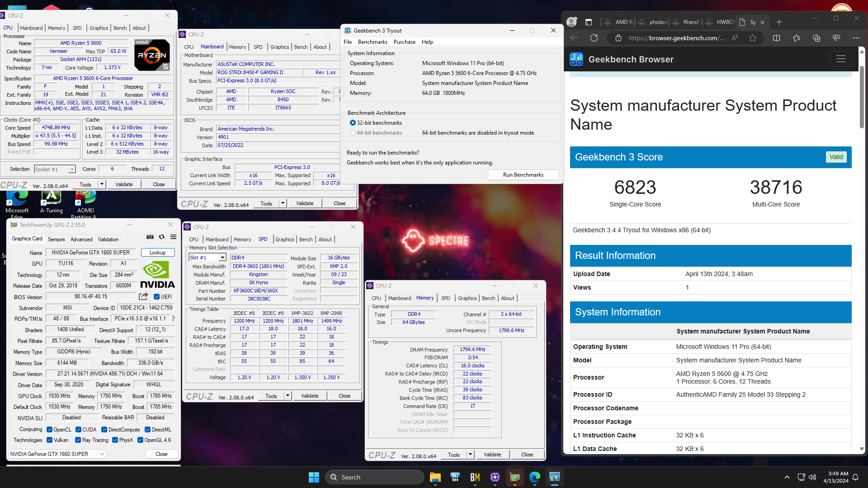The height and width of the screenshot is (488, 868).
Task: Toggle the DirectCompute checkbox
Action: click(104, 430)
